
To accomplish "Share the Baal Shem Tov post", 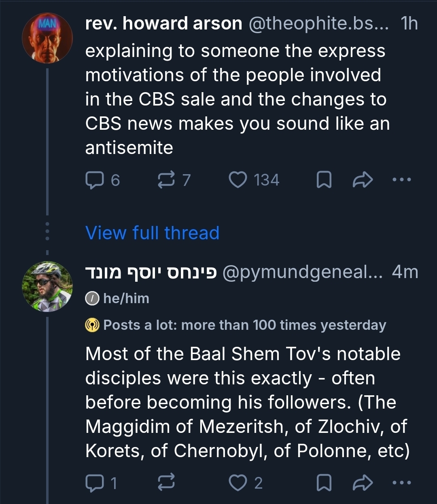I will coord(362,483).
